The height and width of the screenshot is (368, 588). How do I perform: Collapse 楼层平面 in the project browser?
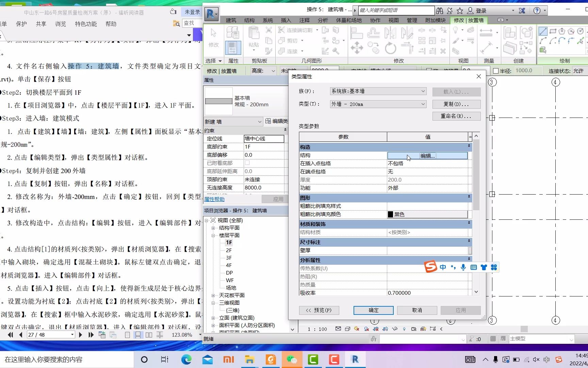[x=213, y=235]
